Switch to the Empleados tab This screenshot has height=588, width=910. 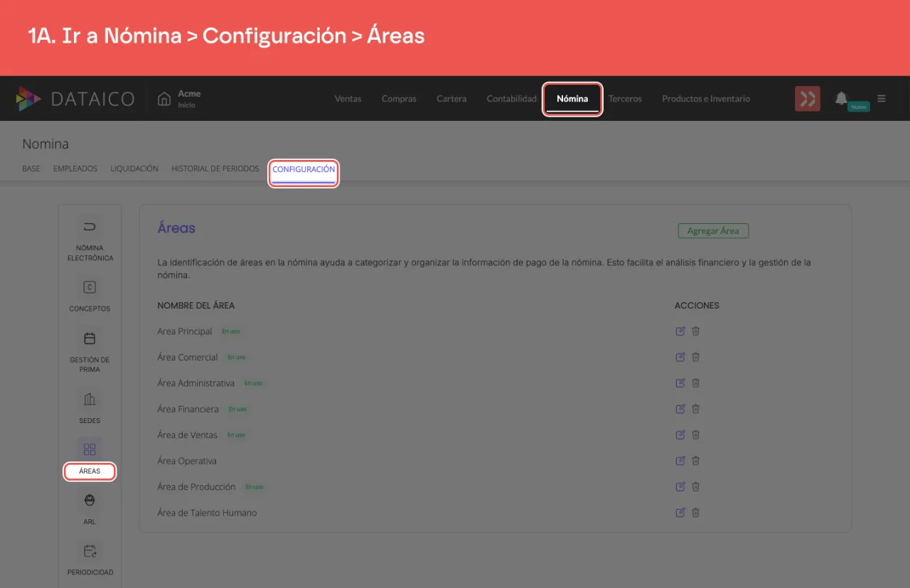(x=75, y=169)
